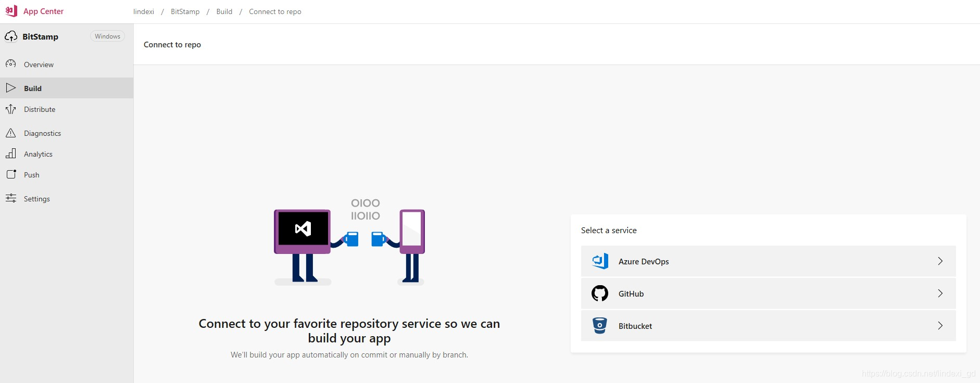Screen dimensions: 980x383
Task: Click the Windows platform badge
Action: point(107,36)
